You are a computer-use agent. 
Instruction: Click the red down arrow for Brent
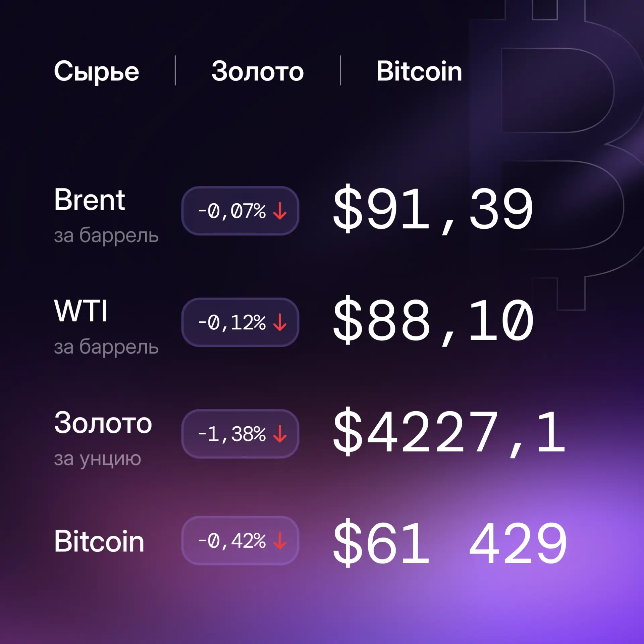click(x=280, y=211)
